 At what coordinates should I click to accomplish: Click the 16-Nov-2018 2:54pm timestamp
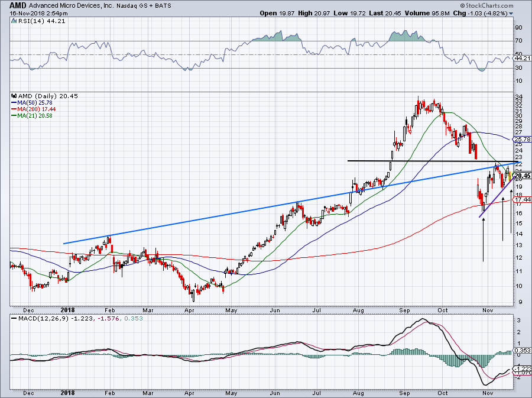[38, 14]
